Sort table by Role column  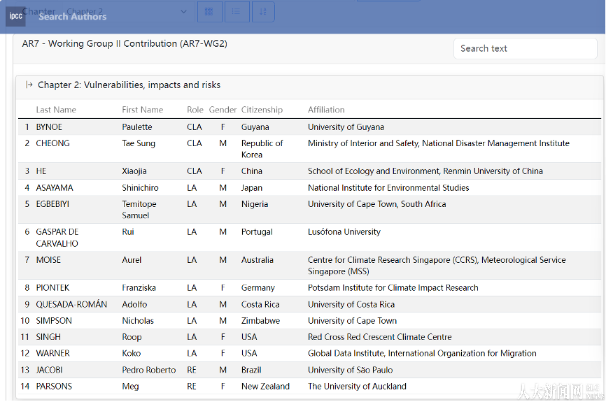[195, 110]
